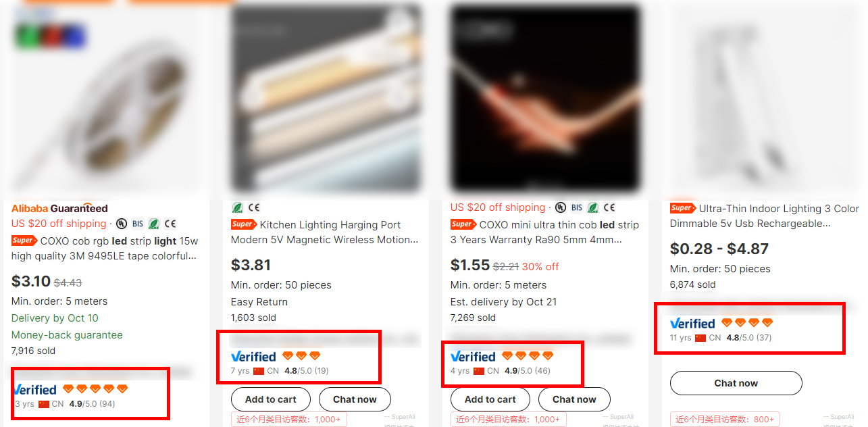868x427 pixels.
Task: Open Kitchen Lighting Harging Port title link
Action: [325, 232]
